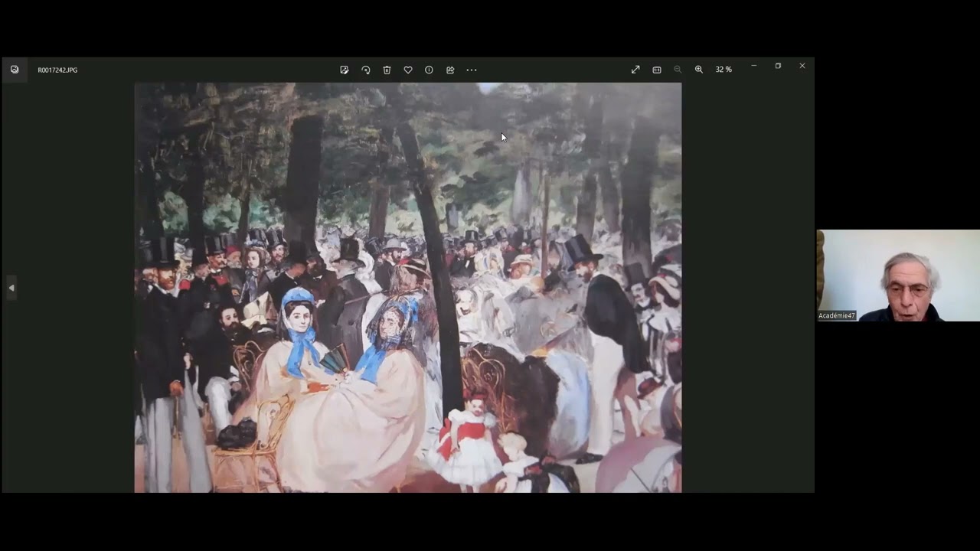The width and height of the screenshot is (980, 551).
Task: Mark the photo as favorite with the heart
Action: point(408,70)
